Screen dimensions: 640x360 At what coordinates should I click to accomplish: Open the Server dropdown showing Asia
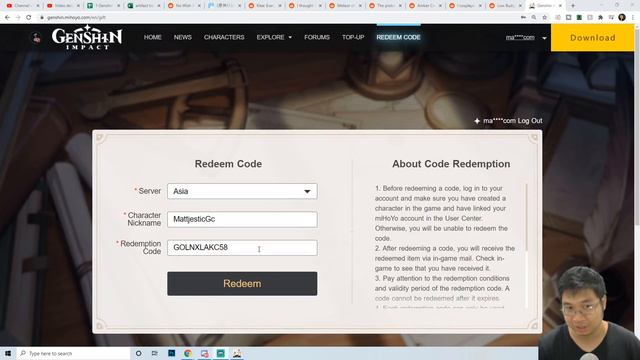point(242,191)
